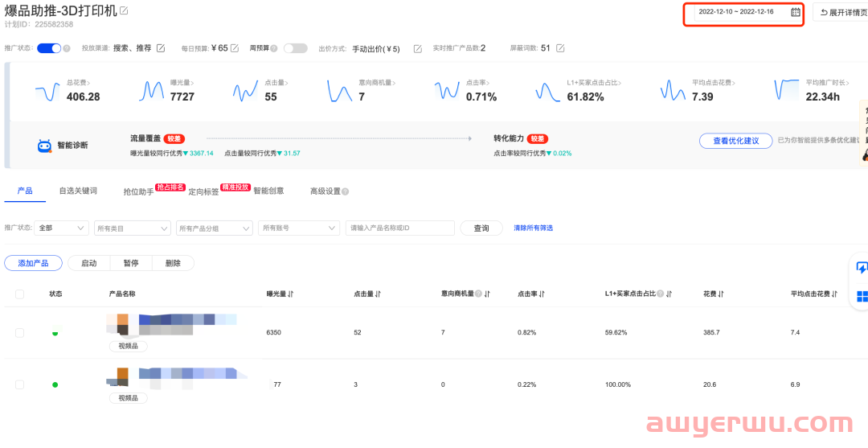Edit the 出价方式 manual bid setting
This screenshot has height=448, width=868.
point(417,48)
